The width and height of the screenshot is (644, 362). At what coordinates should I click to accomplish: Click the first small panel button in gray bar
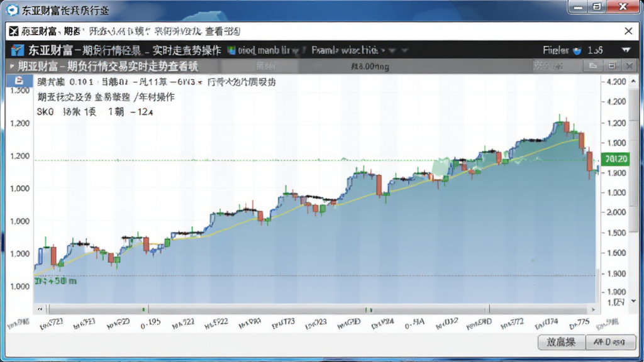592,65
